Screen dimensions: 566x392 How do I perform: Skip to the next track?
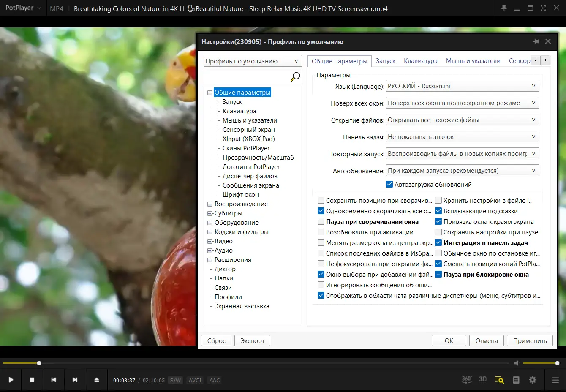click(75, 380)
